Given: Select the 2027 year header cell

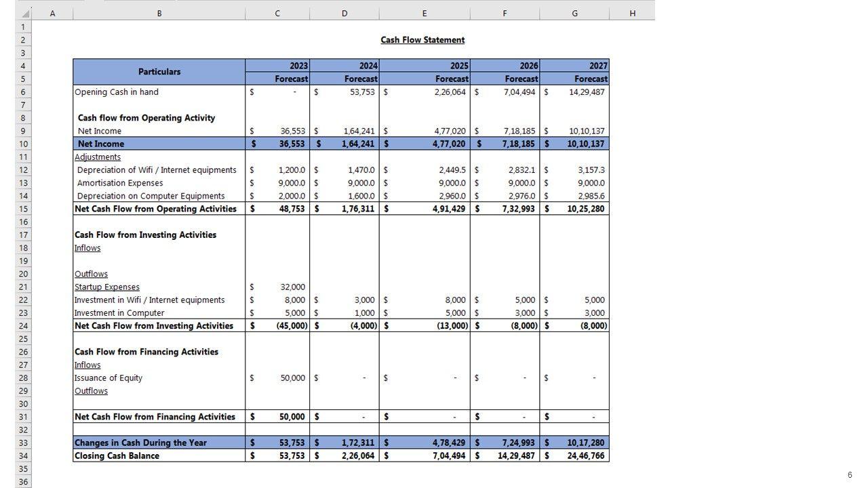Looking at the screenshot, I should click(x=574, y=66).
